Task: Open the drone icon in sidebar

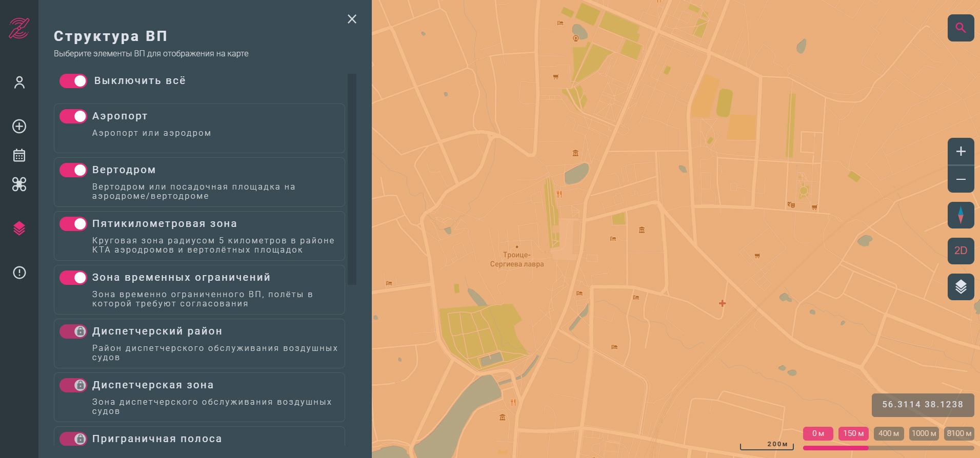Action: pyautogui.click(x=19, y=184)
